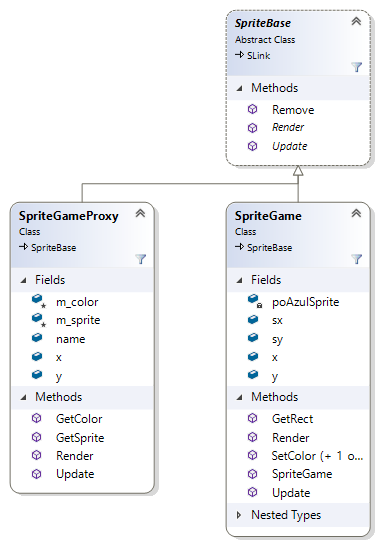Click the y field icon in SpriteGameProxy
Screen dimensions: 379x545
37,374
